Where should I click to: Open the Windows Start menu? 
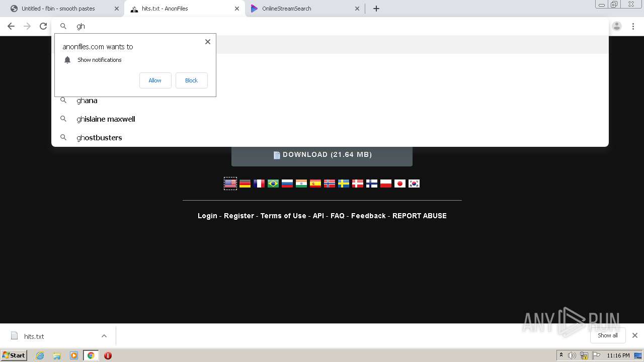(x=14, y=355)
